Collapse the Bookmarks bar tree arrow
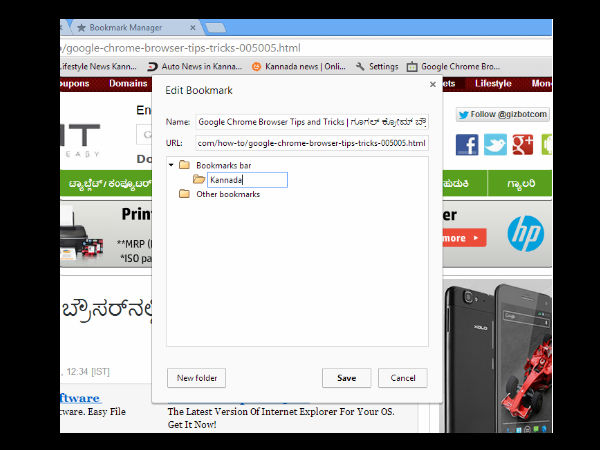Image resolution: width=600 pixels, height=450 pixels. coord(171,165)
